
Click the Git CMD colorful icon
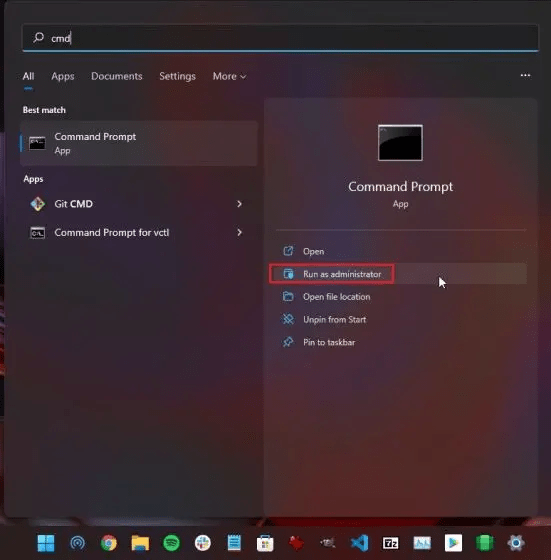coord(37,204)
